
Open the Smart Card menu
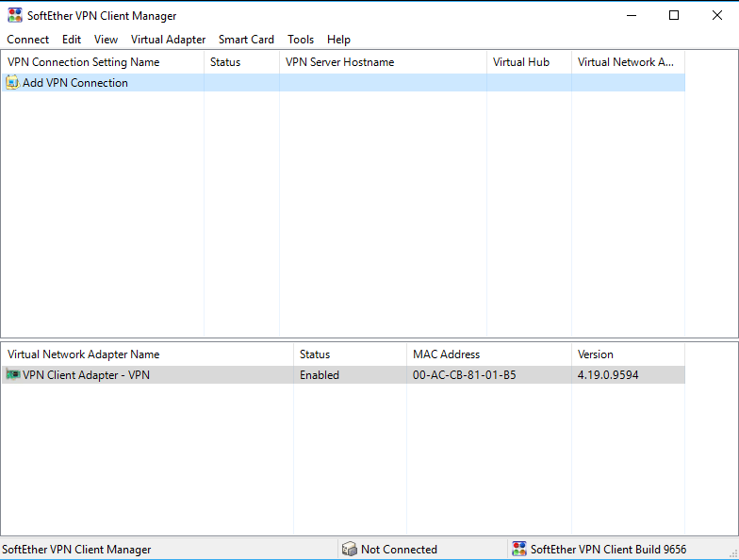click(x=246, y=40)
